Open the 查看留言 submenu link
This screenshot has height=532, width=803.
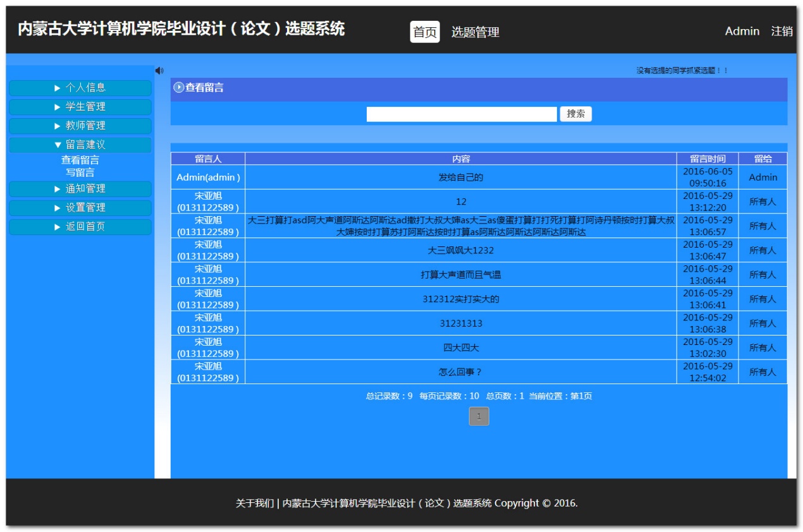pyautogui.click(x=80, y=160)
